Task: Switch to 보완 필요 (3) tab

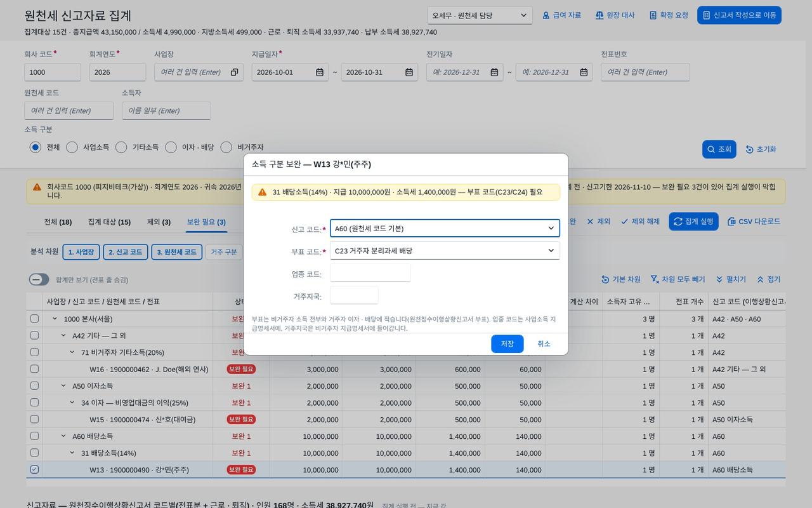Action: point(206,222)
